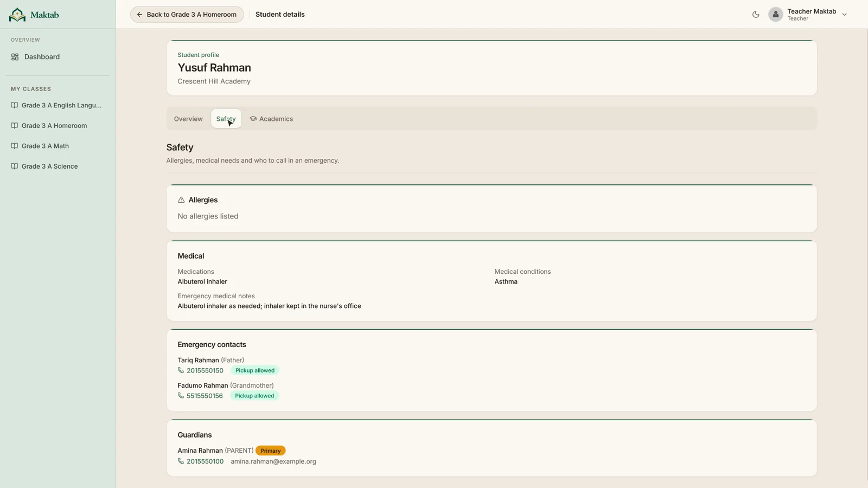Click the Fadumo Rahman contact name
The width and height of the screenshot is (868, 488).
click(203, 386)
